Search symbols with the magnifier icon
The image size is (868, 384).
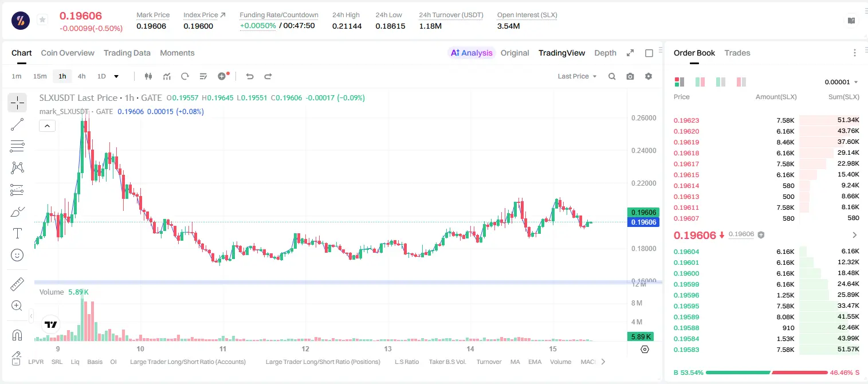[612, 76]
